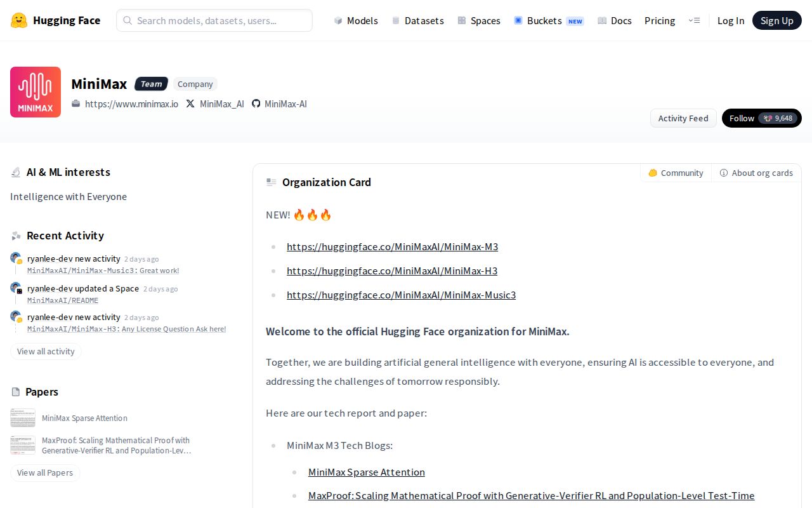The height and width of the screenshot is (508, 812).
Task: Open the Datasets page
Action: [417, 20]
